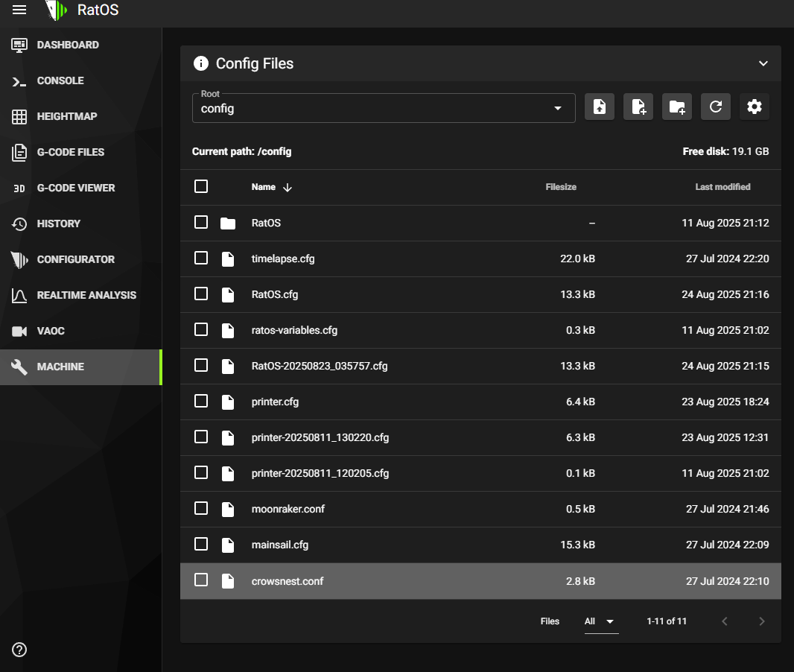The width and height of the screenshot is (794, 672).
Task: Check the printer-20250811_120205.cfg checkbox
Action: pos(201,472)
